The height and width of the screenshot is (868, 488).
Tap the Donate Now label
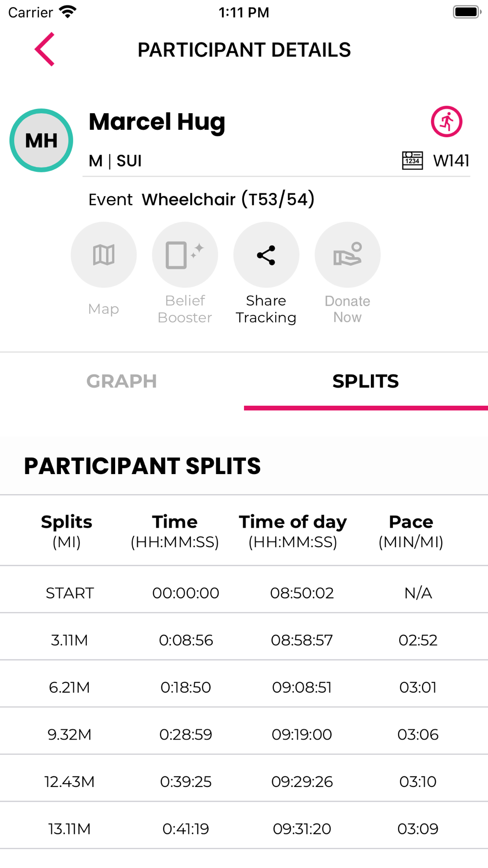pos(347,309)
